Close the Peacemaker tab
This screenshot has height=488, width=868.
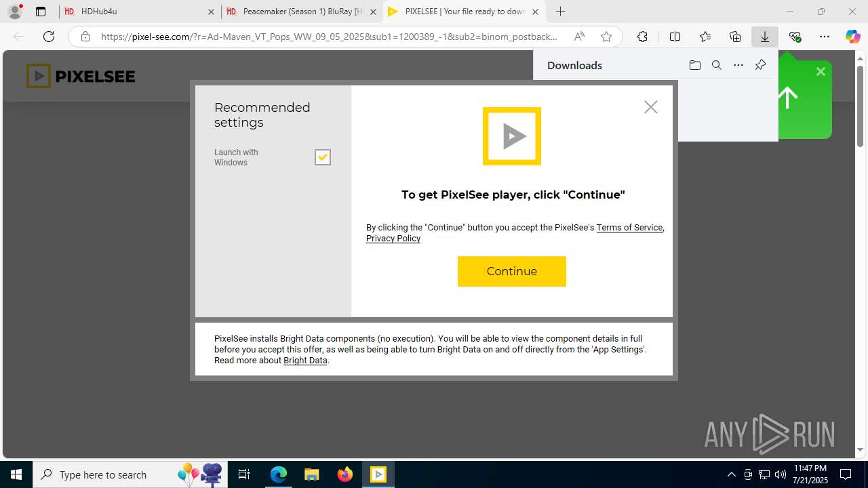[x=372, y=12]
